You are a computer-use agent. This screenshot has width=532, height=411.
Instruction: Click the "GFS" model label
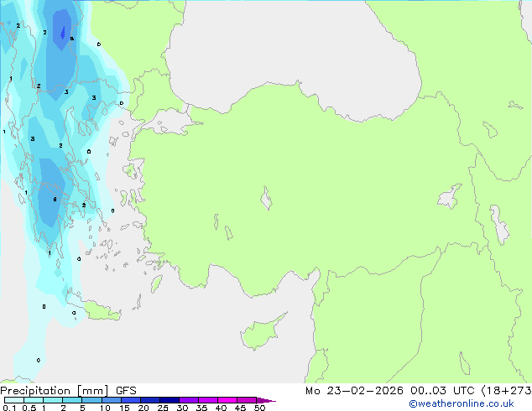click(x=126, y=391)
